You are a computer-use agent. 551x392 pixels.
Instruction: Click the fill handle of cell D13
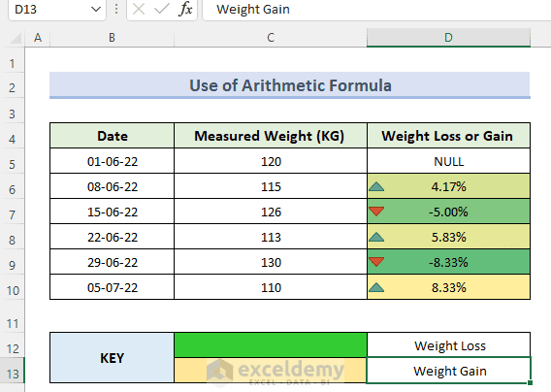pyautogui.click(x=531, y=382)
